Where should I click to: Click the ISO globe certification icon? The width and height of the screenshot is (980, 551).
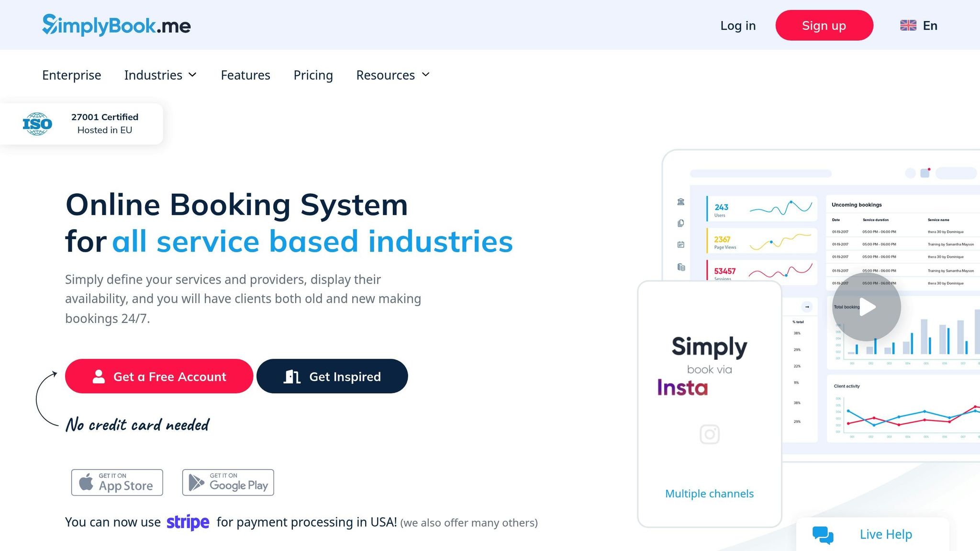pos(37,124)
